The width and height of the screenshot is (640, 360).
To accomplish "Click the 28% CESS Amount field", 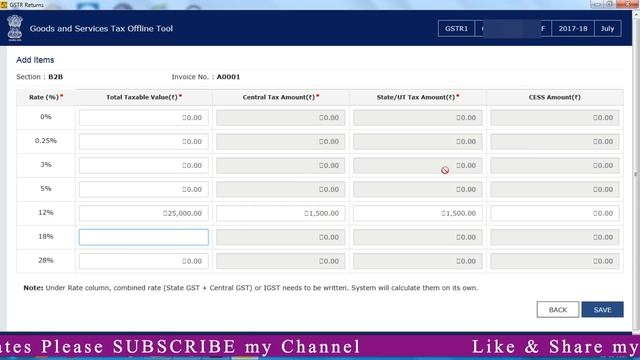I will 555,261.
